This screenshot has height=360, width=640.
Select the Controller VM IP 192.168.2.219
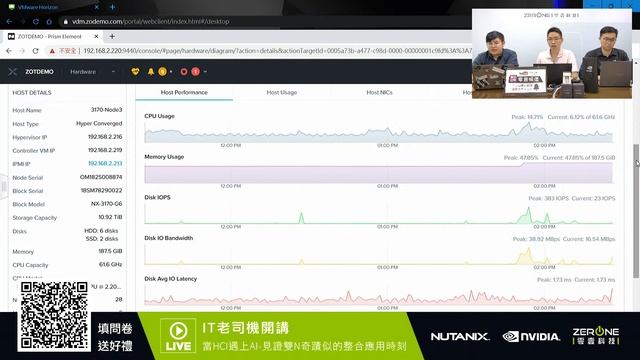[105, 150]
